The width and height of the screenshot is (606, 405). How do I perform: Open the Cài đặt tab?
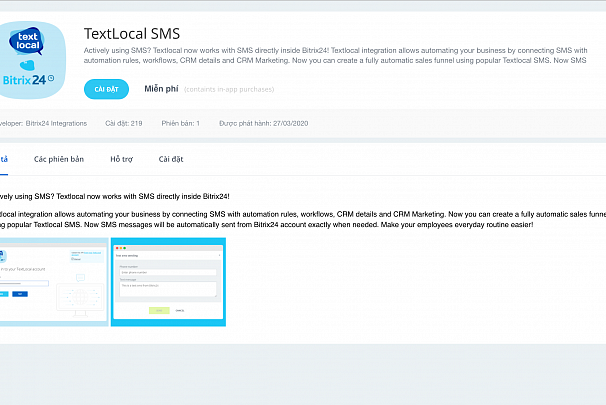(x=171, y=159)
